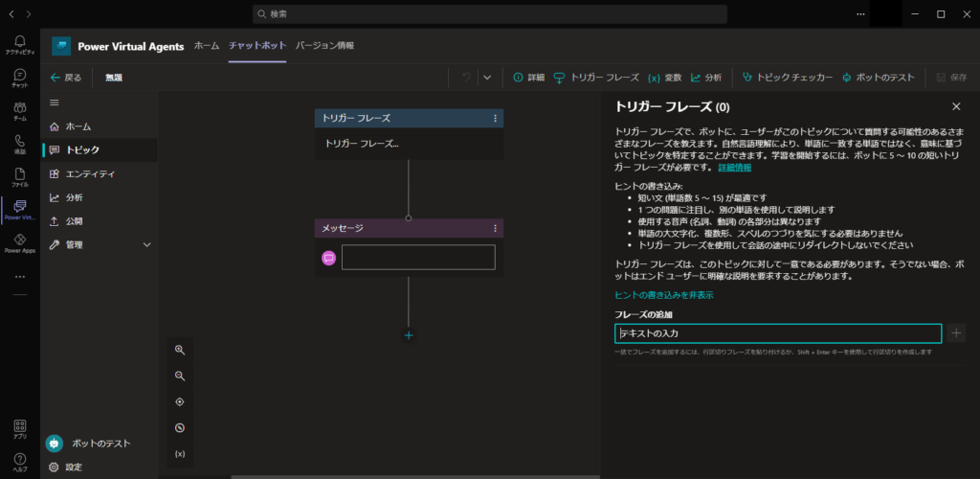Click the undo arrow in toolbar

(x=466, y=78)
